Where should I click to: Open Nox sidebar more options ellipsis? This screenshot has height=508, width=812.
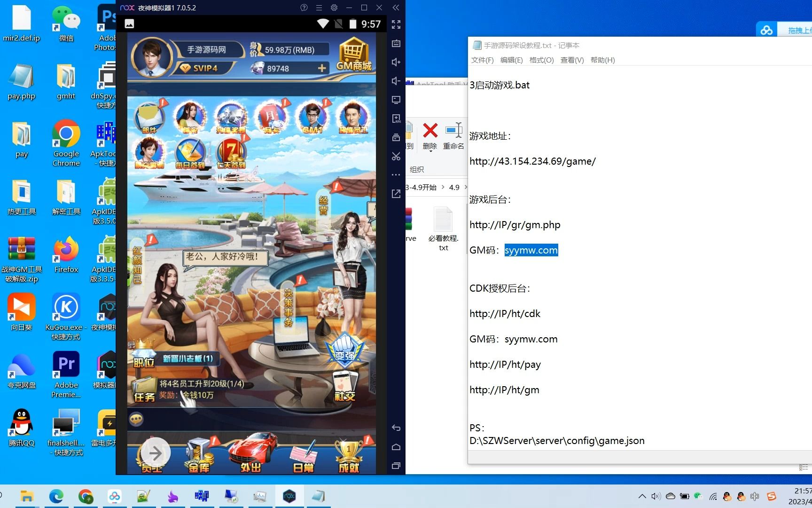396,175
